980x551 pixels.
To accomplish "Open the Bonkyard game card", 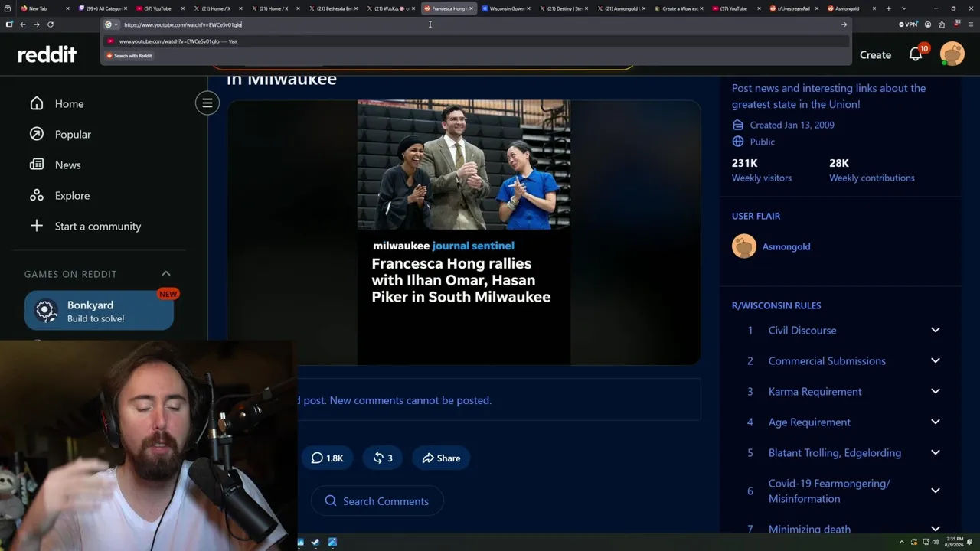I will point(99,311).
